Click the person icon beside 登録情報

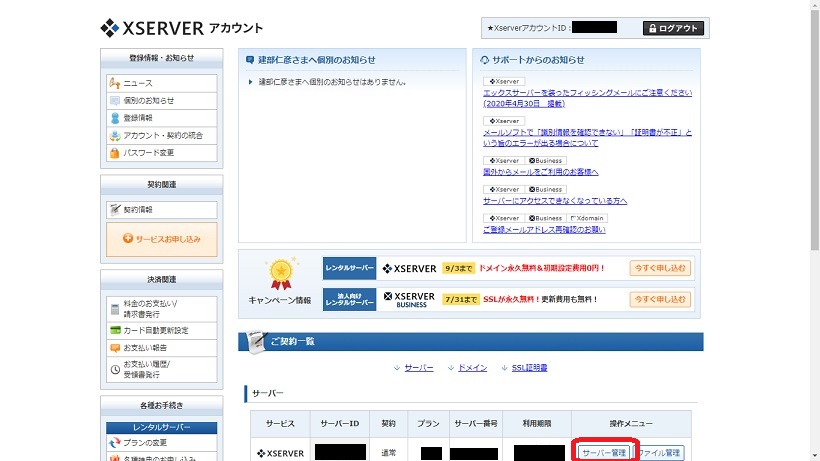tap(115, 118)
